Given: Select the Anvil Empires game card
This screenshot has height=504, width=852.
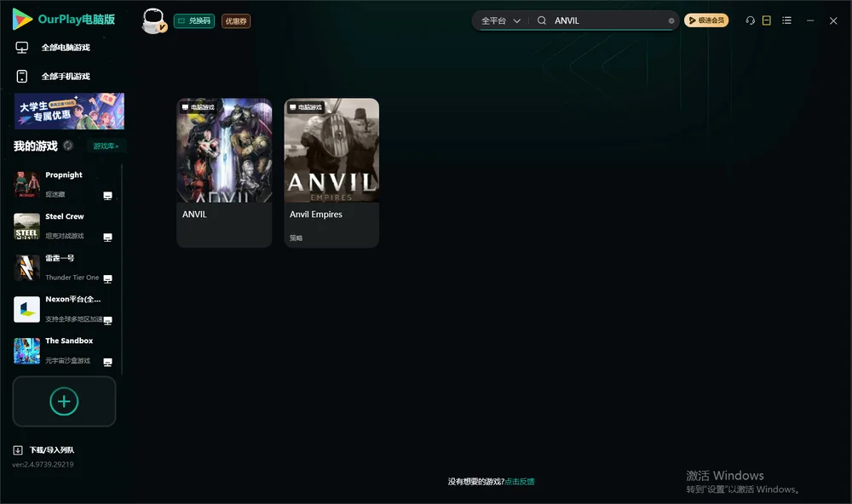Looking at the screenshot, I should click(x=331, y=173).
